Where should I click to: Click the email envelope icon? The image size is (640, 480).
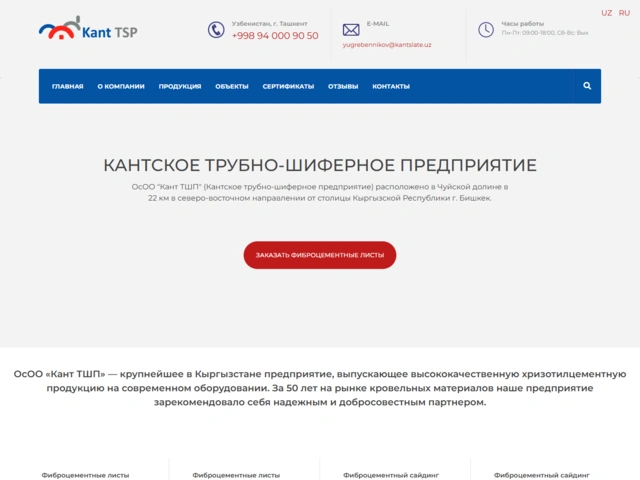(x=351, y=30)
